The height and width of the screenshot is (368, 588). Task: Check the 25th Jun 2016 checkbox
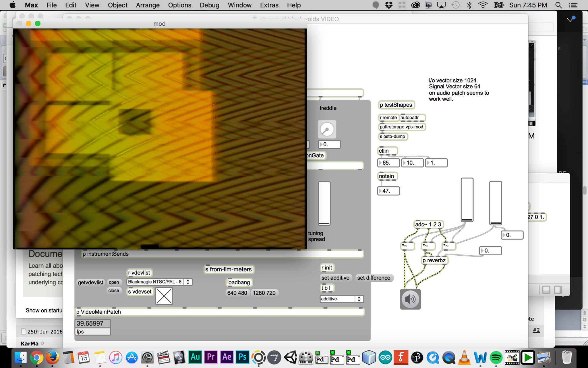[24, 331]
